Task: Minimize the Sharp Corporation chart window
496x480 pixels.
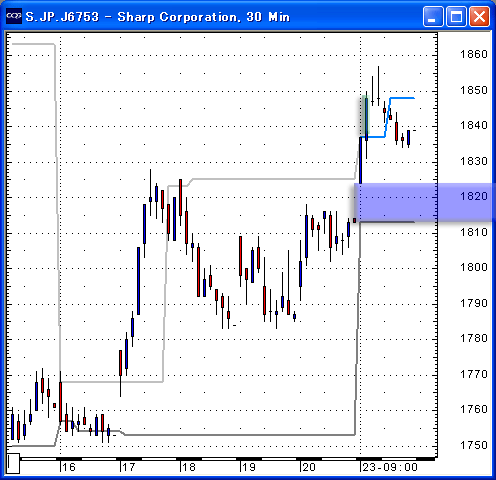Action: tap(433, 16)
